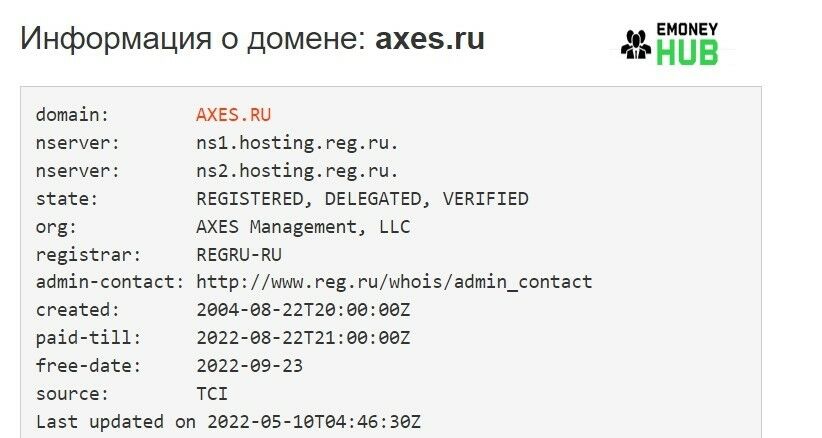
Task: Click the paid-till date 2022-08-22T21:00:00Z
Action: click(x=303, y=338)
